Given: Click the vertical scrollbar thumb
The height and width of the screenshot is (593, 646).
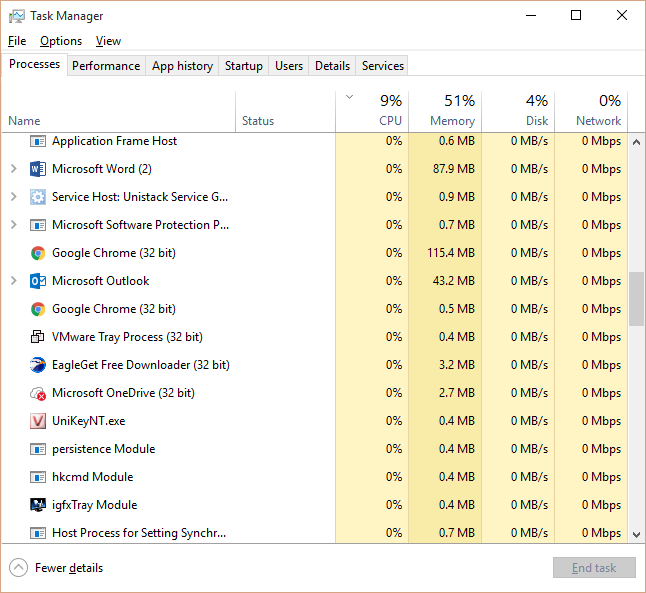Looking at the screenshot, I should (x=636, y=298).
